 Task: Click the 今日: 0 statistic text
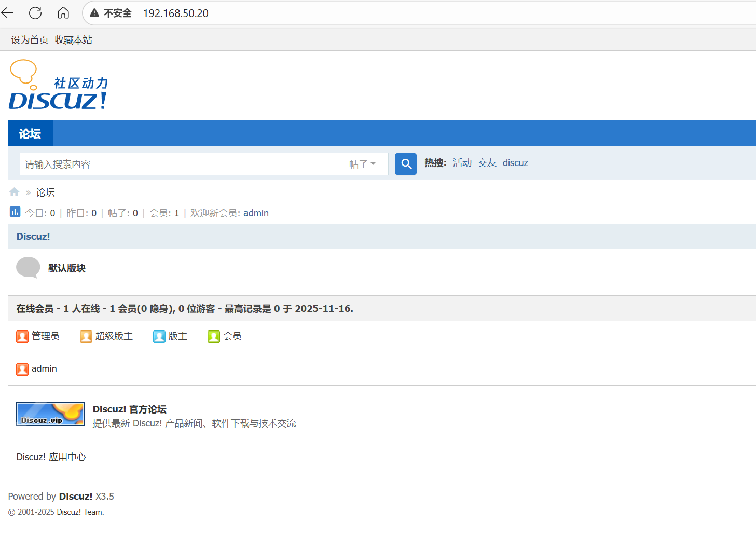[x=40, y=213]
